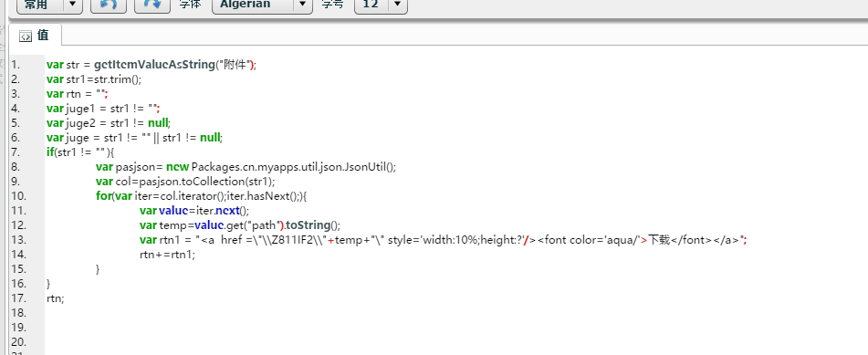
Task: Click line number 17 in gutter
Action: tap(18, 298)
